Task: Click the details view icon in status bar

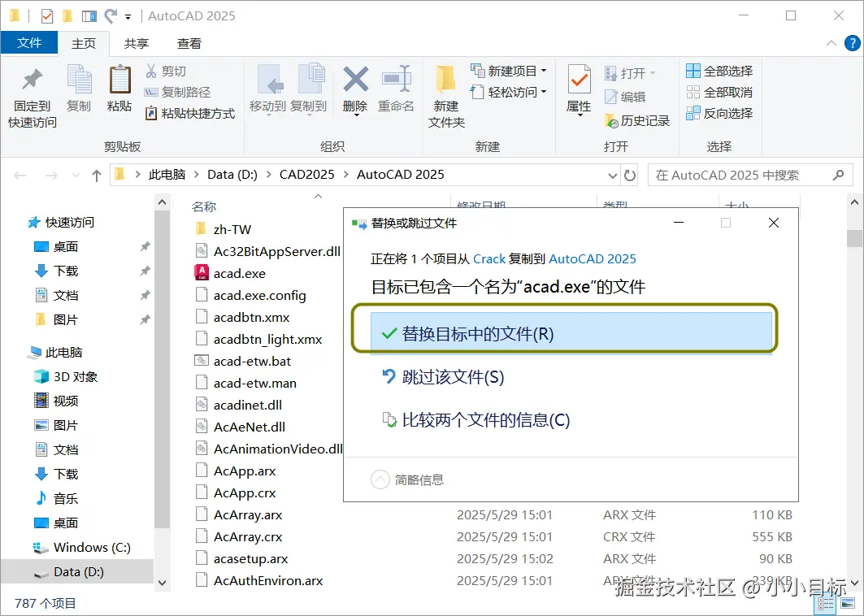Action: click(x=826, y=605)
